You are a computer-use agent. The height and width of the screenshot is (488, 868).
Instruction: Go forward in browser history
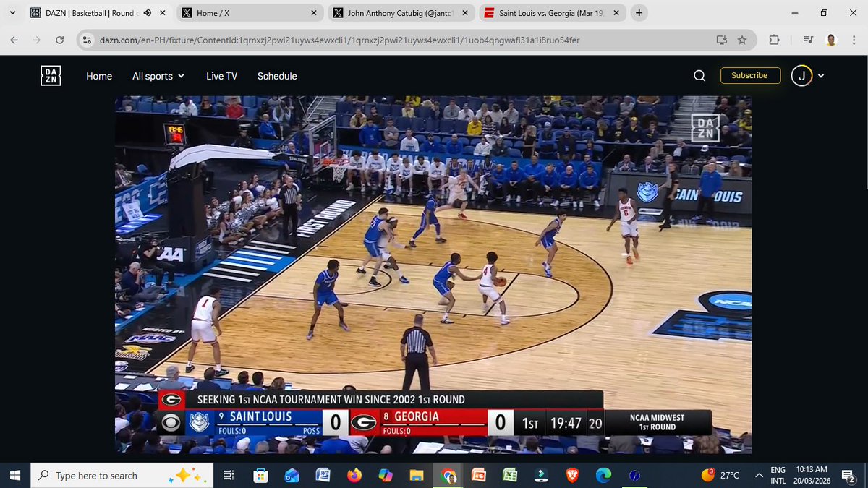[x=36, y=40]
